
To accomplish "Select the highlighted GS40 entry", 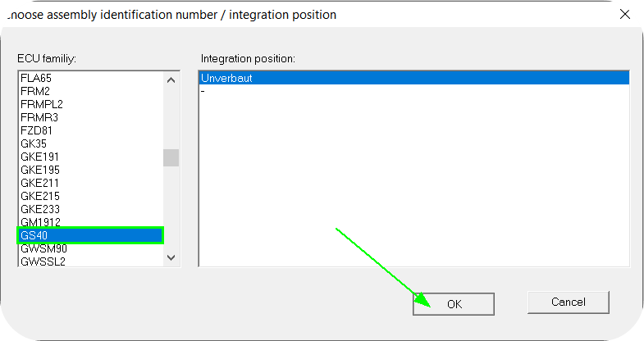I will pos(90,235).
